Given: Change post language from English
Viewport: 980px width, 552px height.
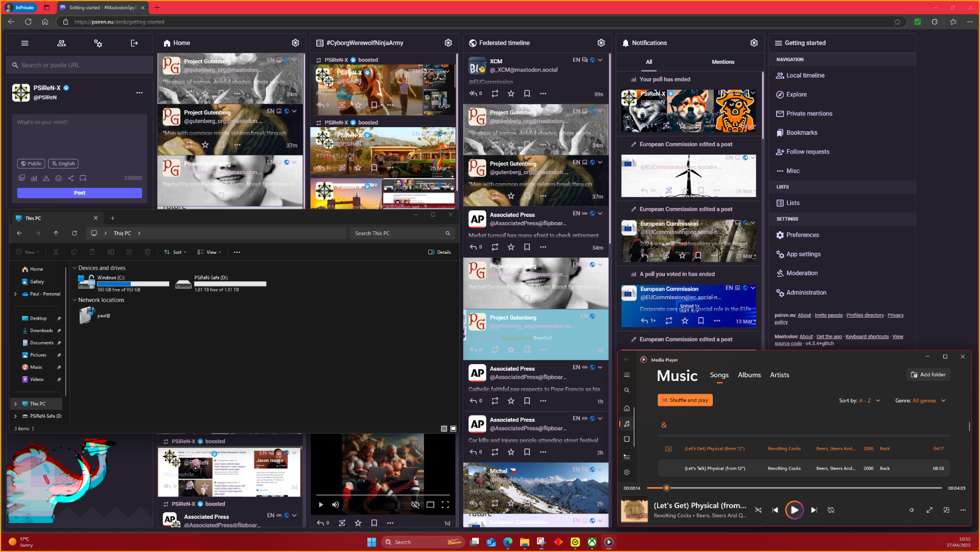Looking at the screenshot, I should 63,164.
